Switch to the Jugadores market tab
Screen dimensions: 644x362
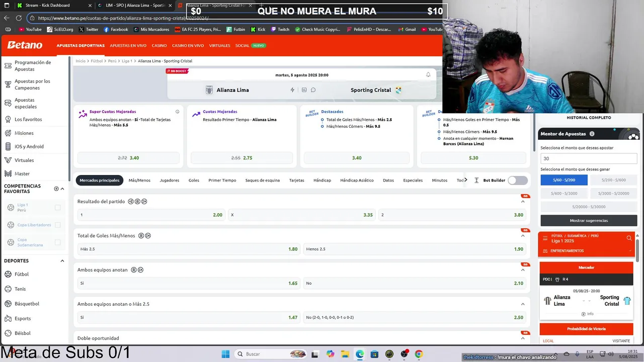tap(170, 180)
